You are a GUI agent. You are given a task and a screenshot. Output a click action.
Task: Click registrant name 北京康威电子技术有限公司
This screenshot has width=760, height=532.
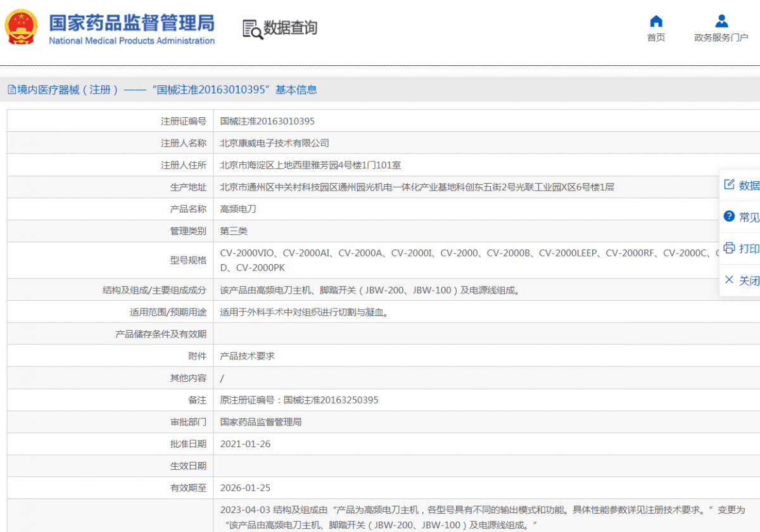click(274, 143)
